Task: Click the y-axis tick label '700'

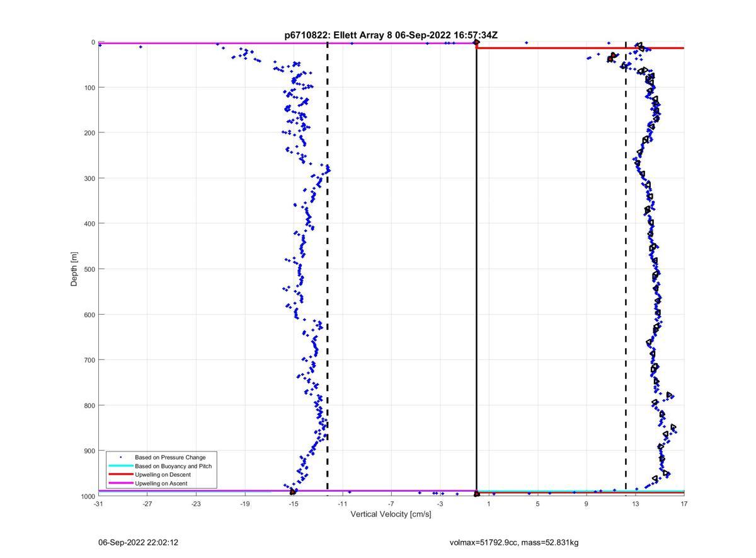Action: tap(89, 360)
